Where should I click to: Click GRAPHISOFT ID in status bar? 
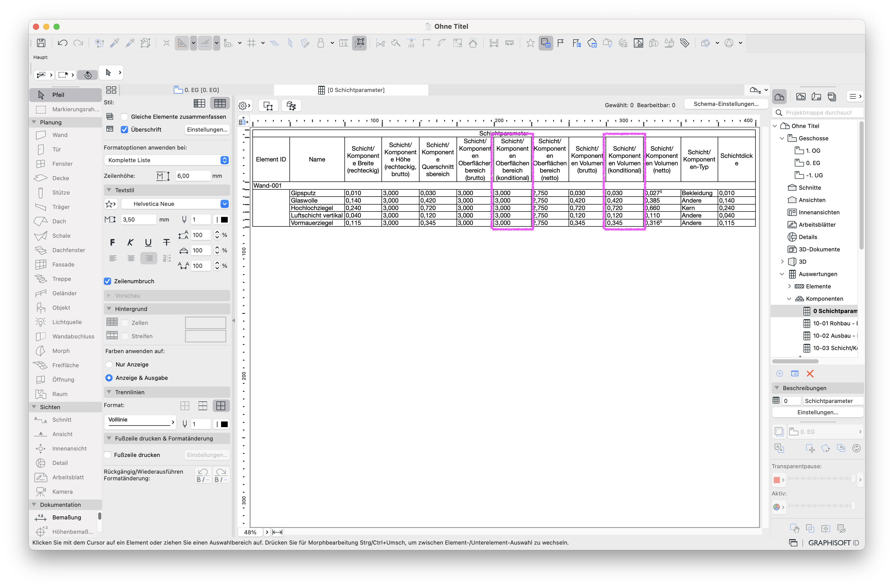tap(834, 543)
